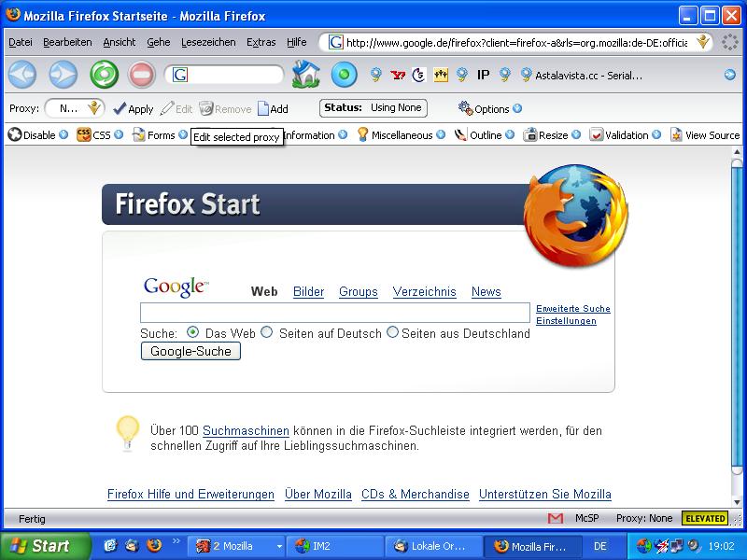Click the Gmail icon in status bar
747x560 pixels.
click(x=556, y=518)
